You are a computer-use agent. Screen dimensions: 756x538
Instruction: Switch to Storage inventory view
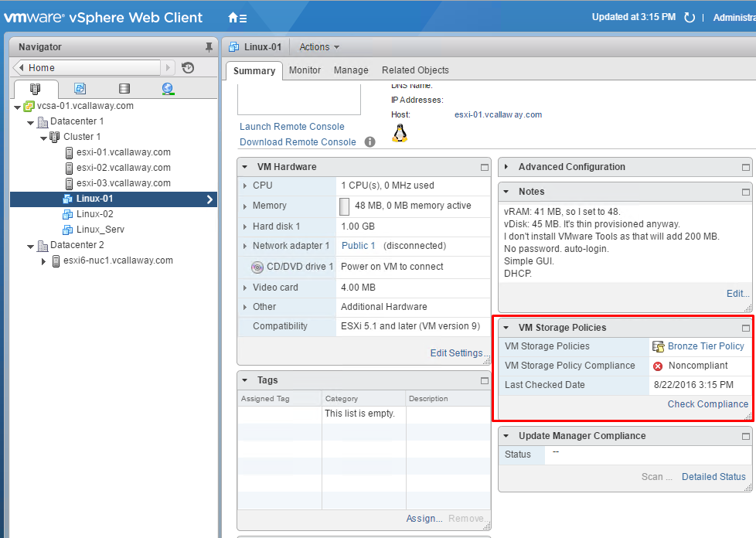pyautogui.click(x=124, y=89)
